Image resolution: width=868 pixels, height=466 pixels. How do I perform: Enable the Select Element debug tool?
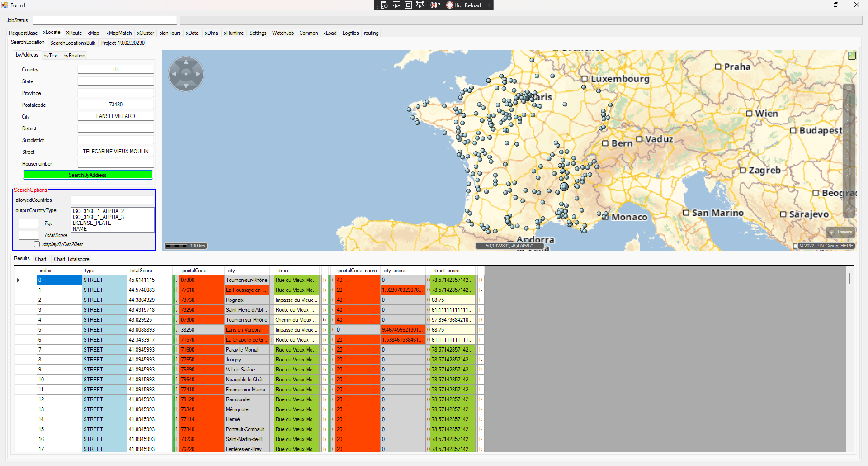click(x=396, y=5)
